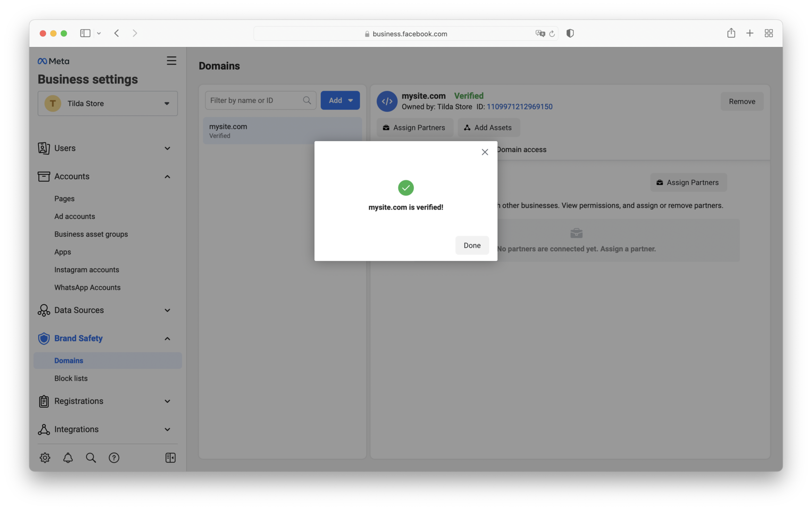Click the search icon in filter field
Viewport: 812px width, 510px height.
point(307,100)
